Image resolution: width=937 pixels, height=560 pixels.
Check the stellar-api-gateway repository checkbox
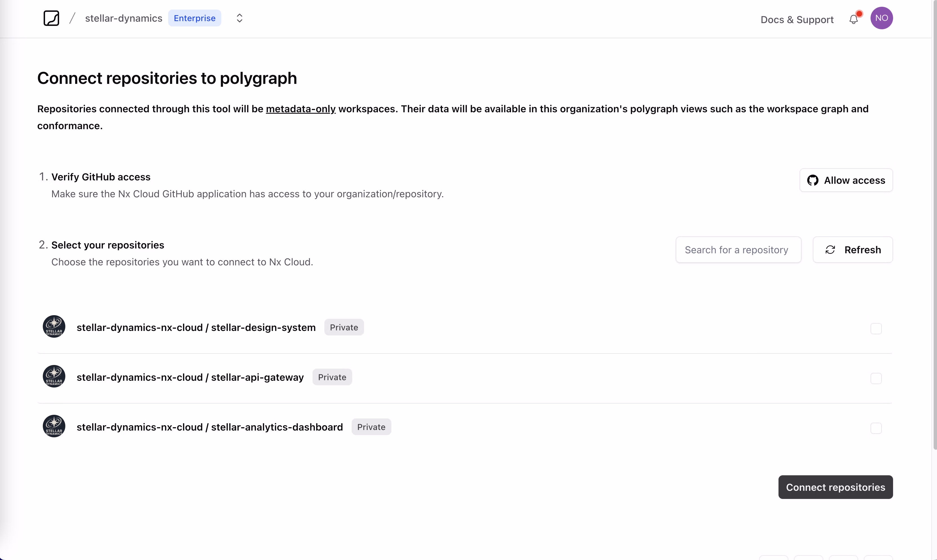[x=876, y=378]
